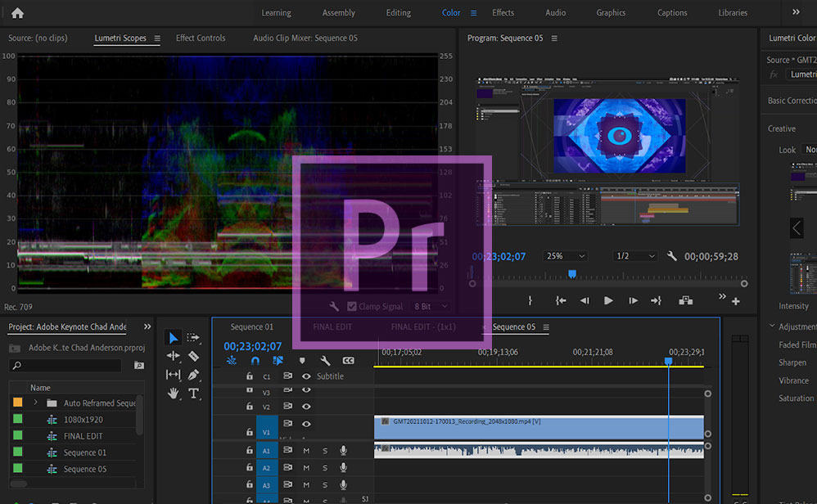Open the 25% zoom level dropdown
Image resolution: width=817 pixels, height=504 pixels.
566,256
